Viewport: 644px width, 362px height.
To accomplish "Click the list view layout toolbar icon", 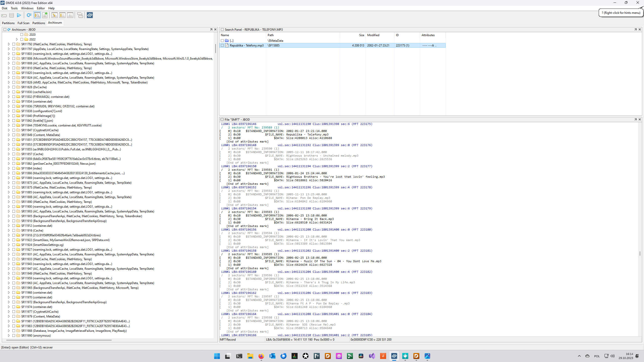I will point(62,15).
